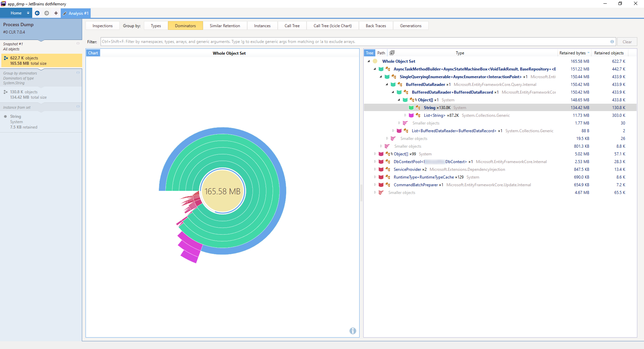Open a new analysis tab with the plus icon
The height and width of the screenshot is (349, 644).
pos(56,13)
